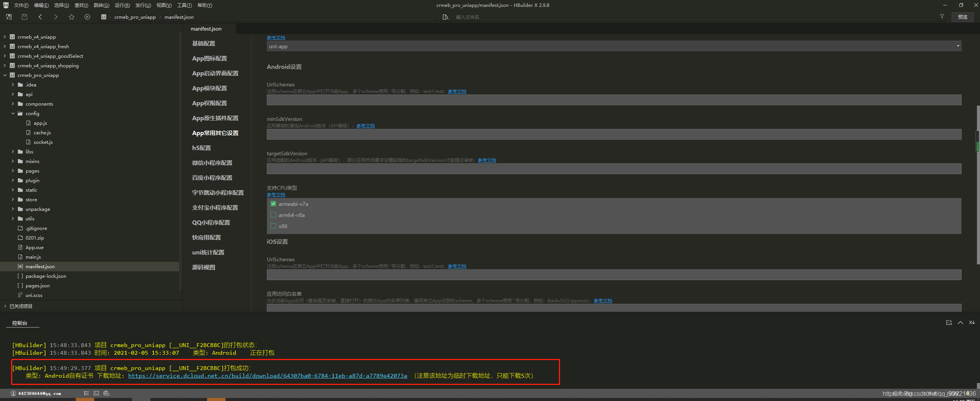The image size is (980, 401).
Task: Open the 文件(F) menu
Action: tap(21, 5)
